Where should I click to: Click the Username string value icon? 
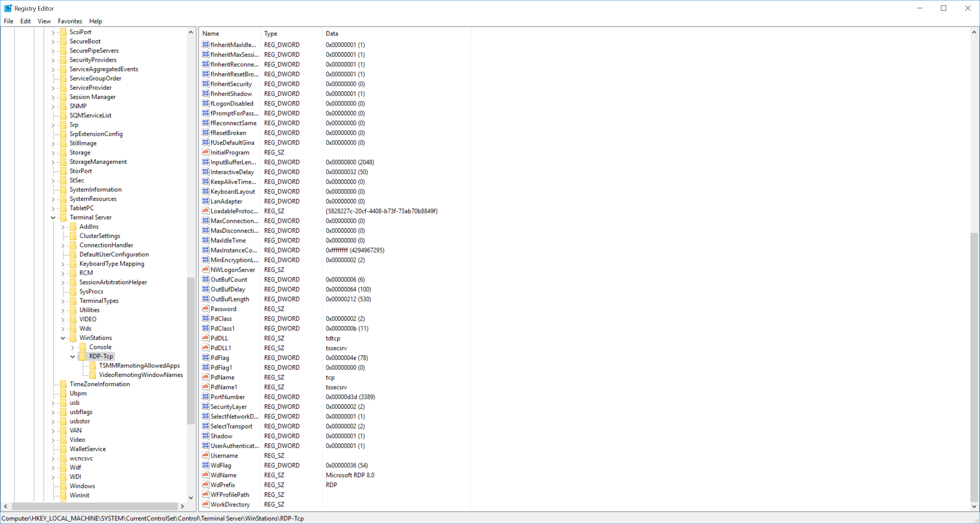pos(205,455)
